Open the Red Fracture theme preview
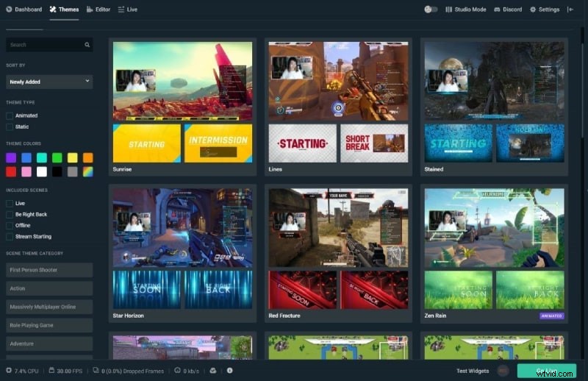This screenshot has width=588, height=381. click(x=338, y=228)
